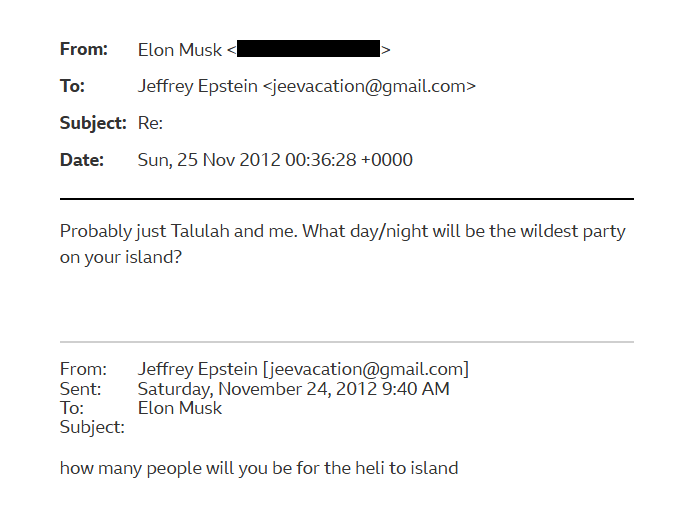Click the bold Subject label in header
Screen dimensions: 680x512
(x=93, y=123)
